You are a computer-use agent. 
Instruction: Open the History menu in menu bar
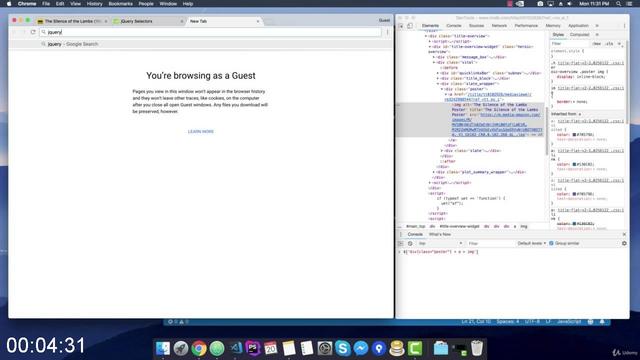click(94, 4)
